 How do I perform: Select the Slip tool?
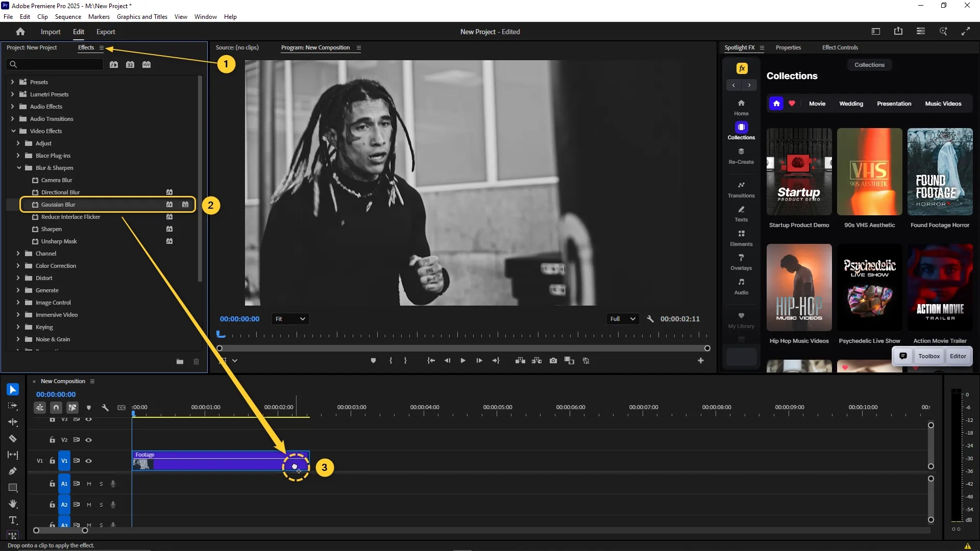pos(13,455)
